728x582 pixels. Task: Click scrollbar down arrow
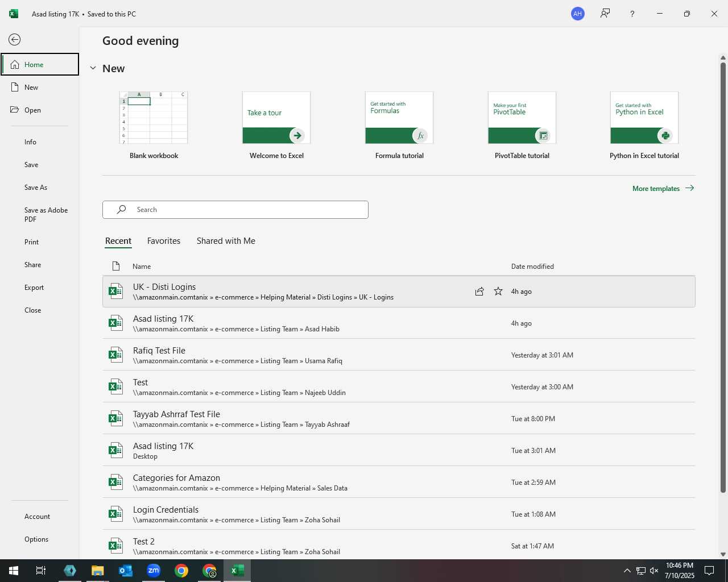723,554
